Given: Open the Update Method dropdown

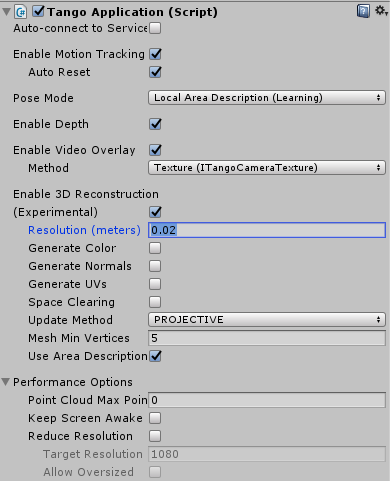Looking at the screenshot, I should point(267,320).
